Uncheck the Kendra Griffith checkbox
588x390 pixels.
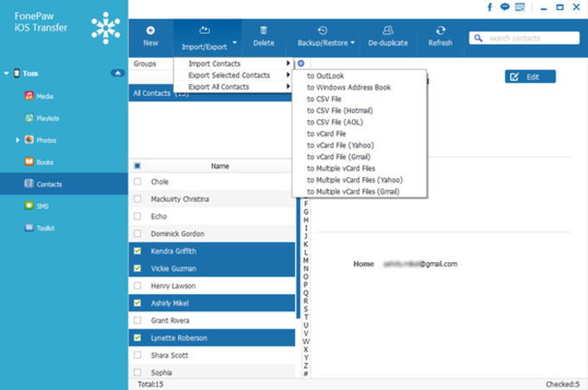137,251
